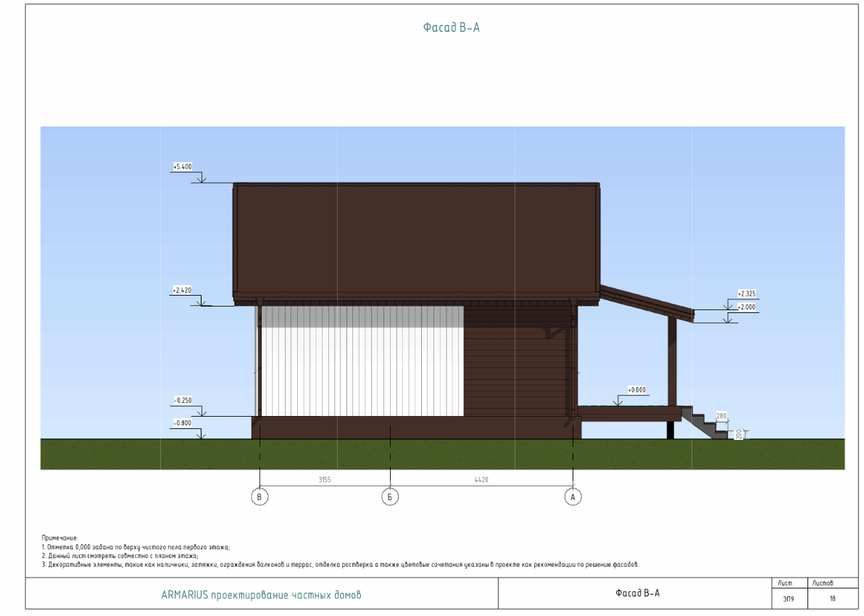Click the -0.800 ground level label
Image resolution: width=864 pixels, height=616 pixels.
[x=182, y=423]
